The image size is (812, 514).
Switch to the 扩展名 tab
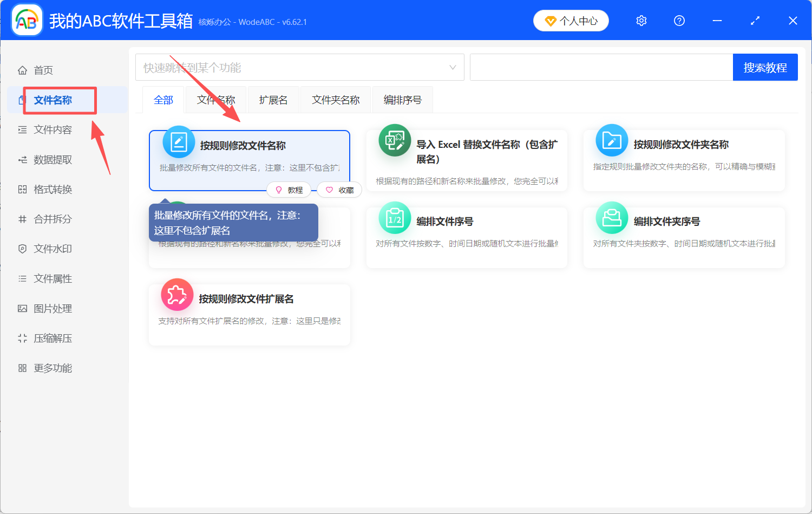point(273,100)
